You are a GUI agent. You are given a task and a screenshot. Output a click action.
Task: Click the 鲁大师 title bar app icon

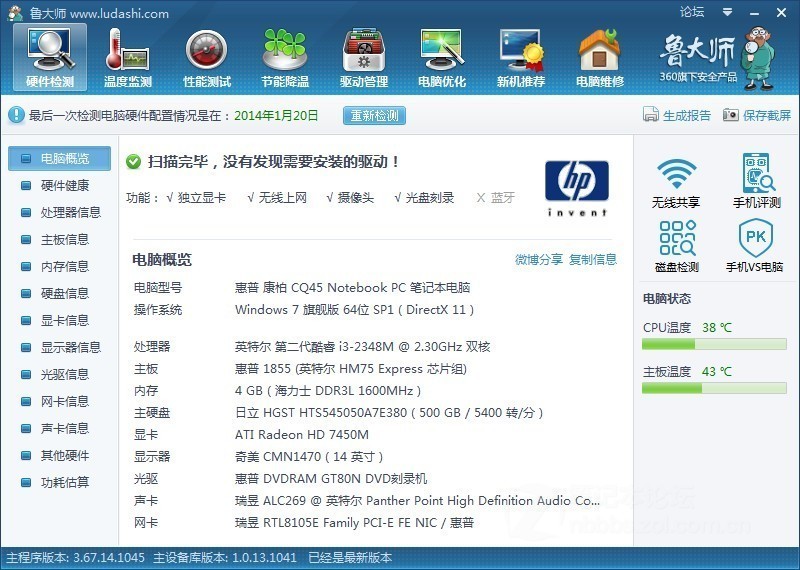pyautogui.click(x=15, y=13)
